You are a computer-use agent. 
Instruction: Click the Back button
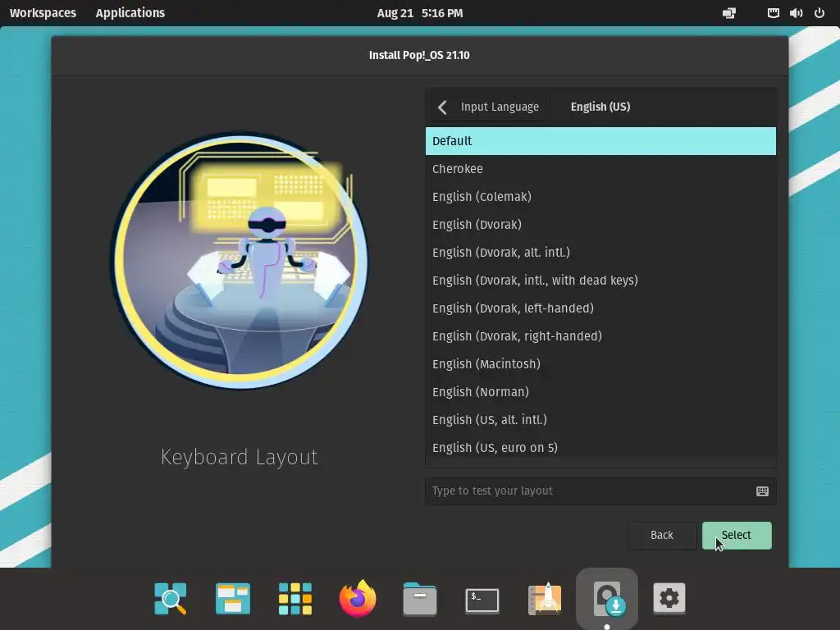pos(662,535)
